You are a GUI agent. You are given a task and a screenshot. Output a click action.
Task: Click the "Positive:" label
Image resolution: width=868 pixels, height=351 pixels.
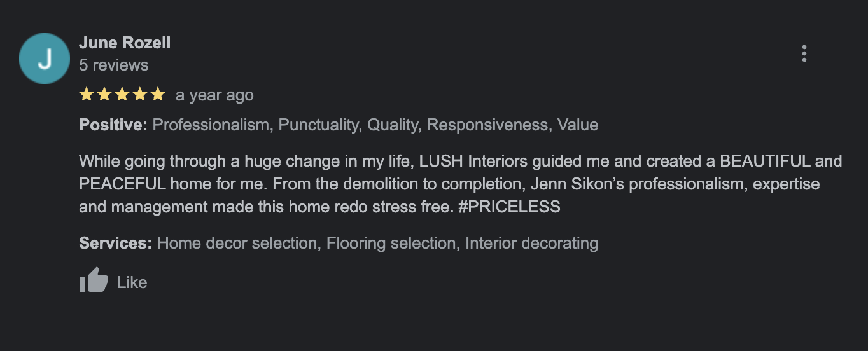tap(113, 125)
